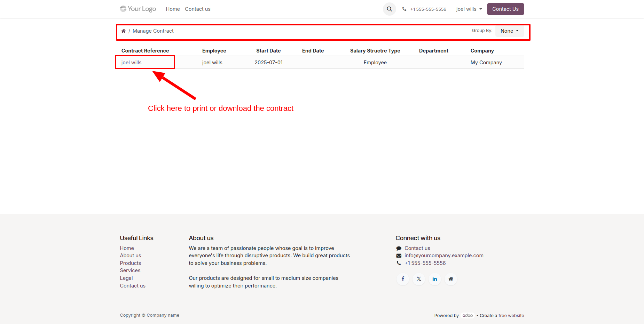
Task: Open the joel wills user menu
Action: pos(469,9)
